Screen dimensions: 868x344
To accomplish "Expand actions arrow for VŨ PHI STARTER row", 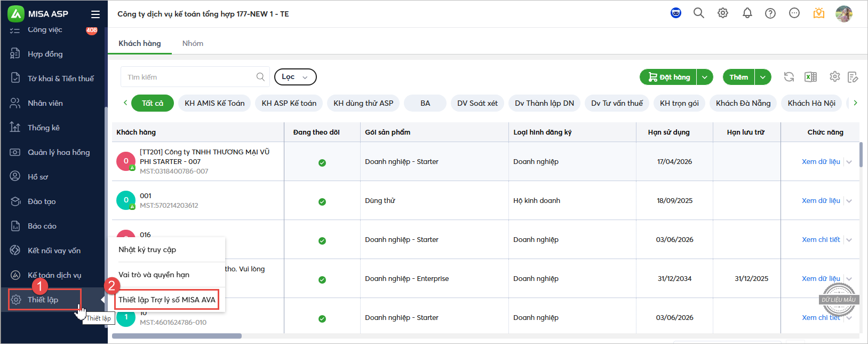I will tap(849, 162).
